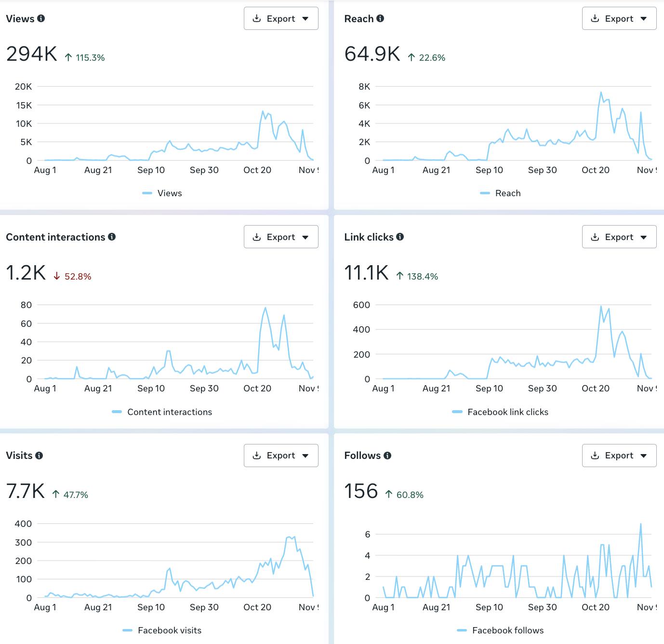Open the Content interactions info tooltip icon
This screenshot has height=644, width=664.
pyautogui.click(x=112, y=237)
